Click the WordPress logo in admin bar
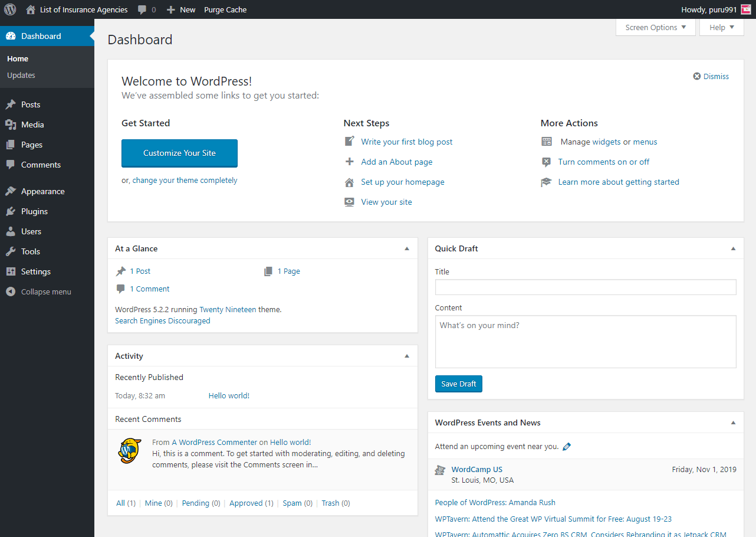The image size is (756, 537). pyautogui.click(x=10, y=9)
